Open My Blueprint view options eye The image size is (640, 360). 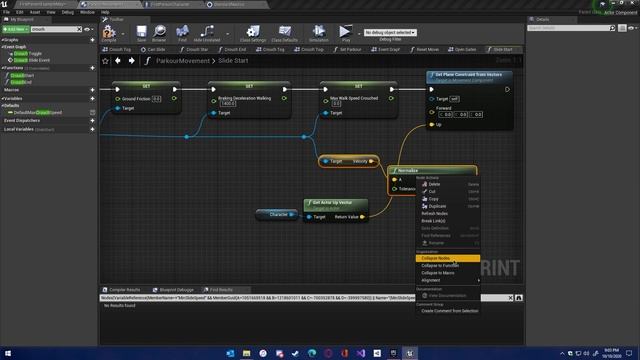(x=88, y=29)
